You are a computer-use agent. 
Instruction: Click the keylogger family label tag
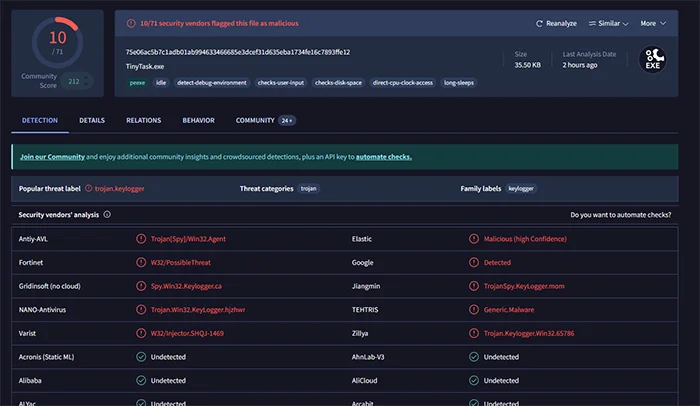click(521, 188)
